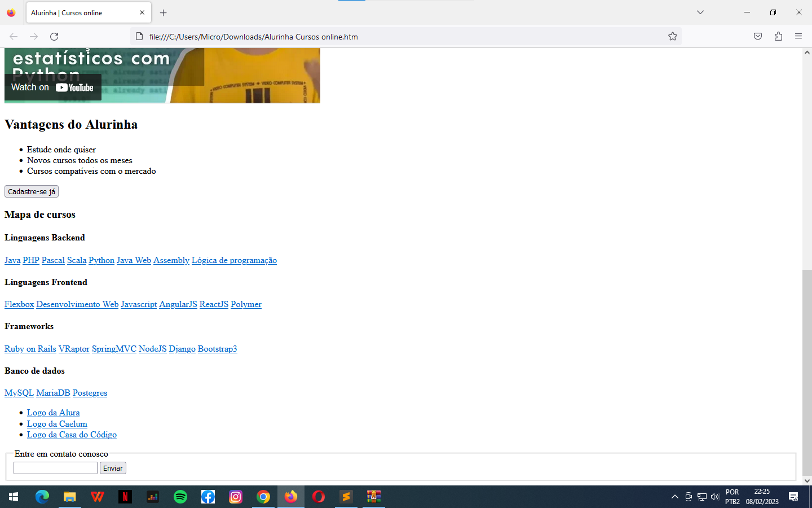Submit contact form with Enviar
The image size is (812, 508).
(x=113, y=468)
